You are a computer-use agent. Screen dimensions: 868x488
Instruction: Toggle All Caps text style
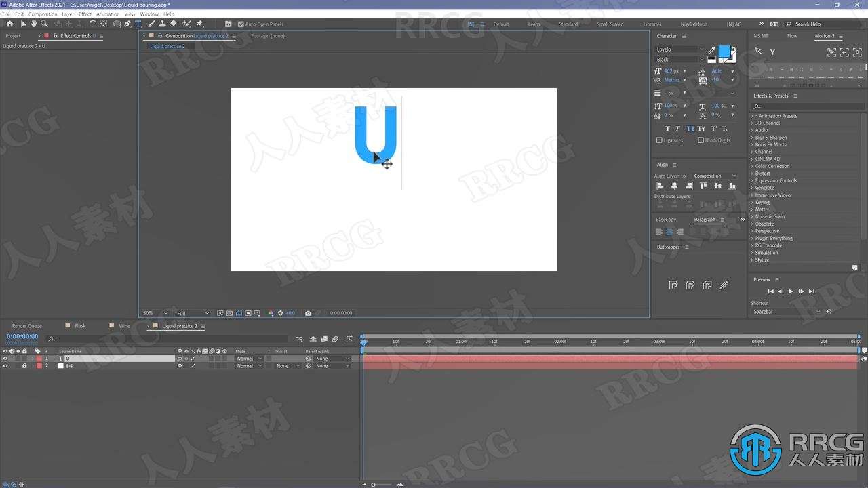[x=690, y=129]
